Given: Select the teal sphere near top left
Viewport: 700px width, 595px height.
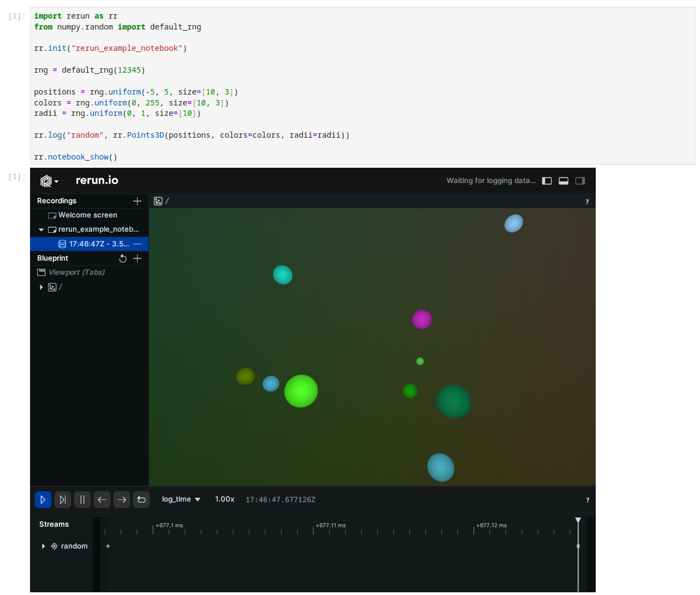Looking at the screenshot, I should (x=283, y=274).
